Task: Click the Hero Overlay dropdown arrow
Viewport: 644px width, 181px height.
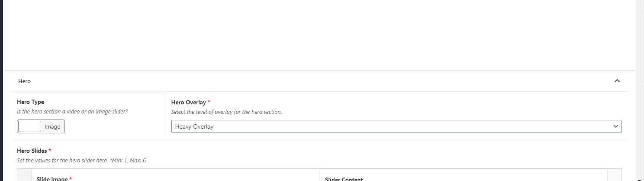Action: pyautogui.click(x=615, y=126)
